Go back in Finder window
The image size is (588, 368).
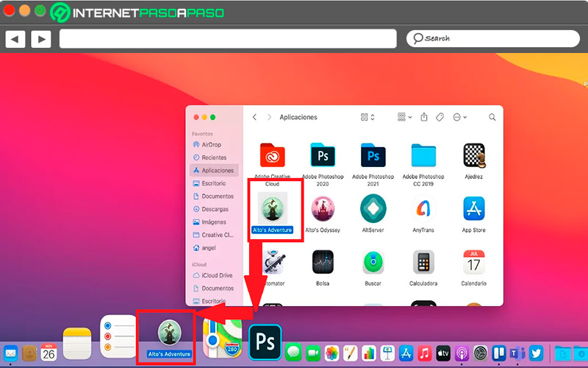pyautogui.click(x=254, y=117)
